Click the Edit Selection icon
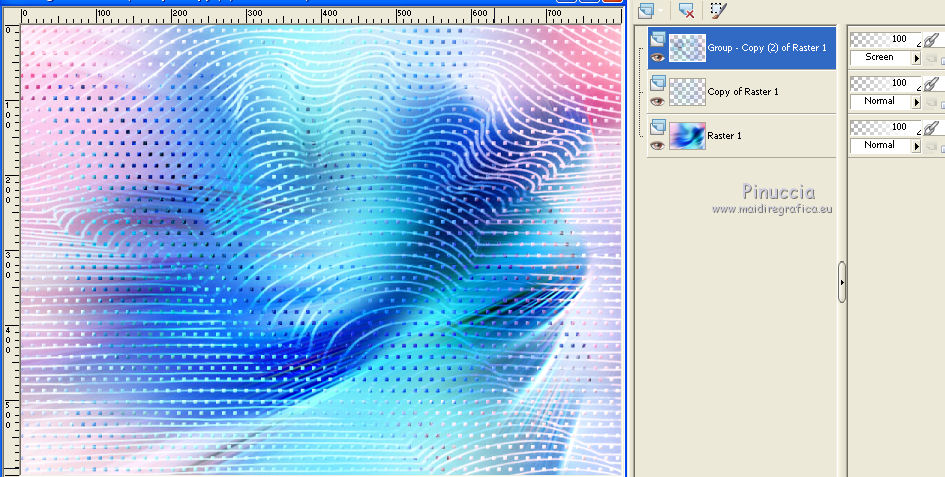This screenshot has height=477, width=945. pos(718,10)
